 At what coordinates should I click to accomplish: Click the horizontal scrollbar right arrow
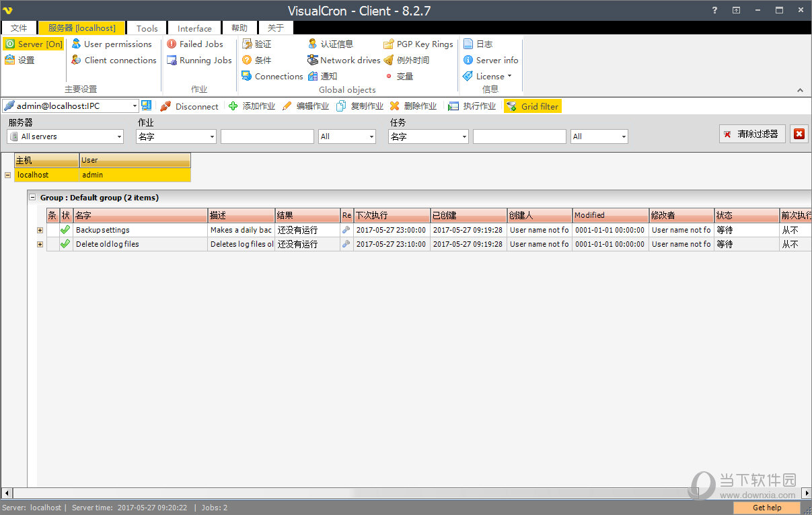coord(807,493)
